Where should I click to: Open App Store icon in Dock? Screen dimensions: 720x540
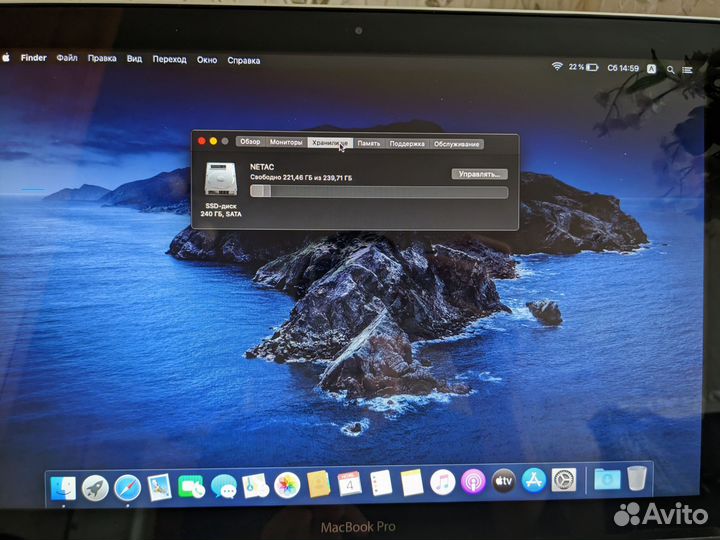tap(534, 480)
